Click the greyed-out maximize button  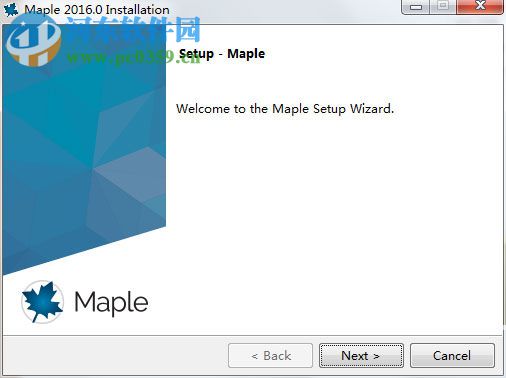pyautogui.click(x=443, y=7)
